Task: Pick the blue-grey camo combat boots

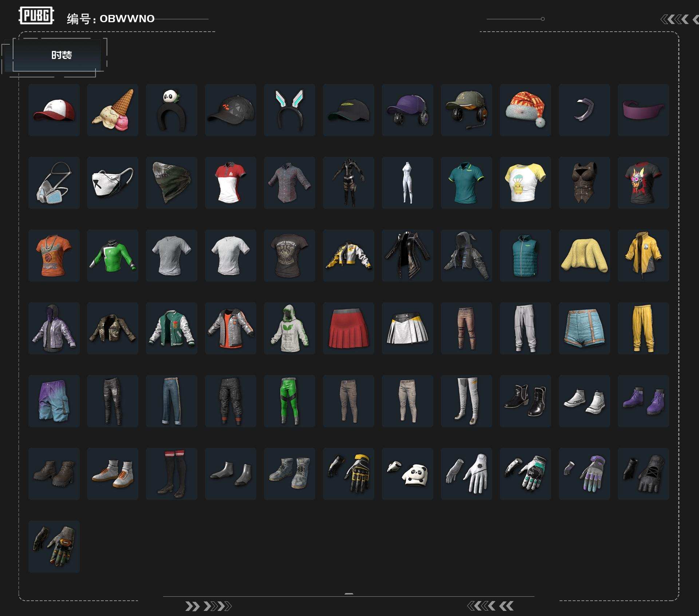Action: (x=289, y=474)
